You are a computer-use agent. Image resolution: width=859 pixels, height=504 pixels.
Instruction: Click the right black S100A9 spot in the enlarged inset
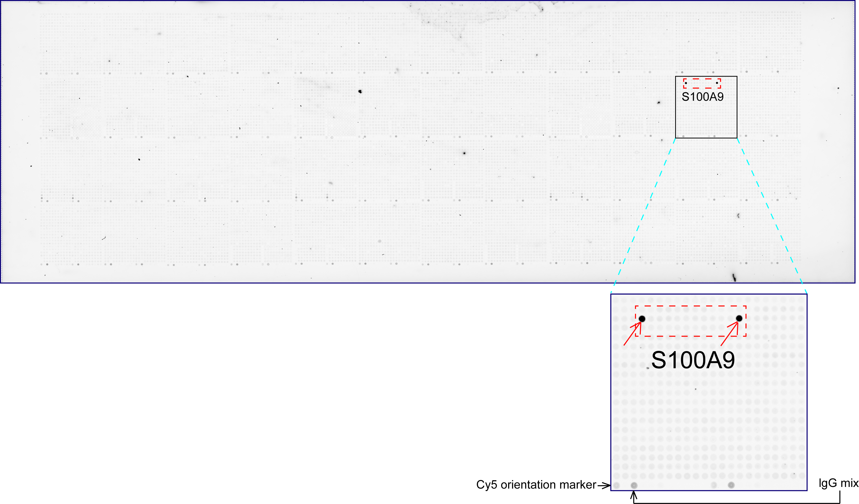pos(739,318)
